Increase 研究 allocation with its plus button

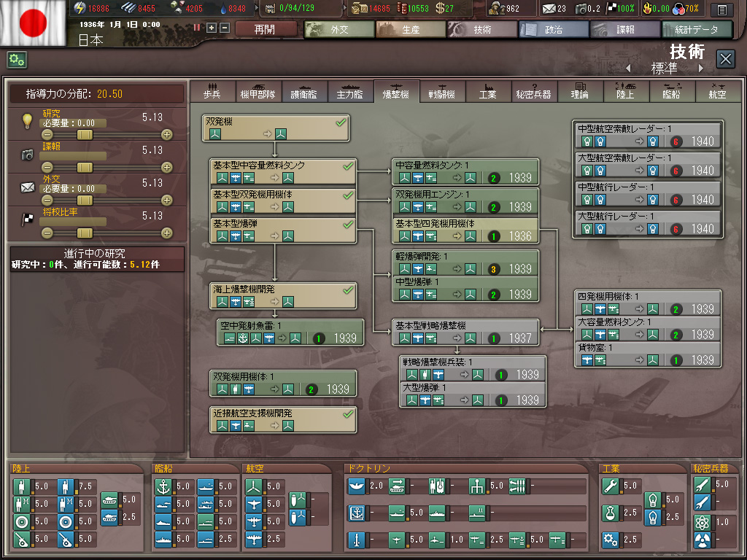(167, 135)
